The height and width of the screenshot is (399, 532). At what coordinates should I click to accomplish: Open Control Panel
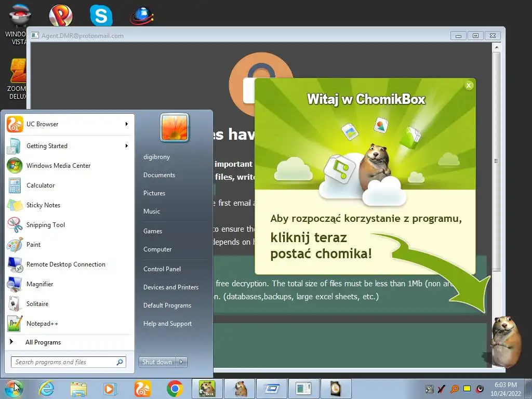tap(162, 269)
